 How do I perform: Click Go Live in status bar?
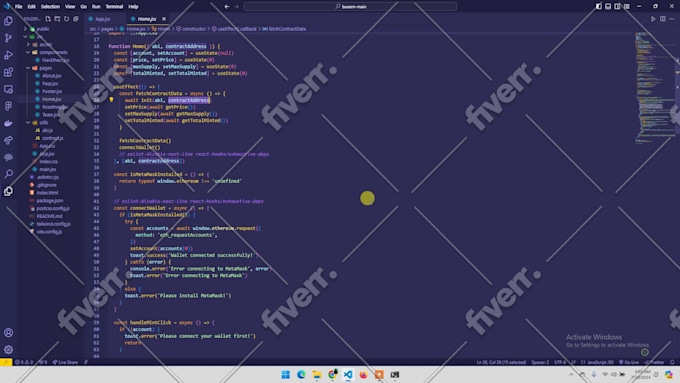pyautogui.click(x=629, y=362)
